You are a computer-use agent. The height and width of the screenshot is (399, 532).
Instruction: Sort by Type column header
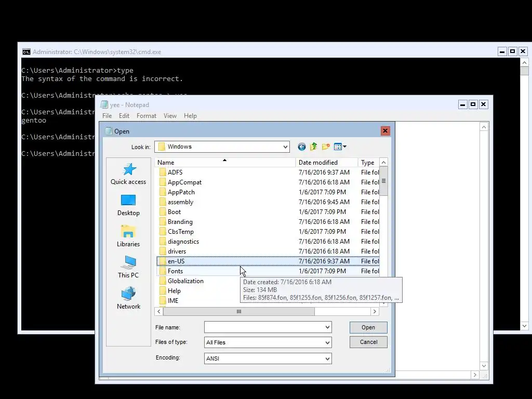pos(368,163)
